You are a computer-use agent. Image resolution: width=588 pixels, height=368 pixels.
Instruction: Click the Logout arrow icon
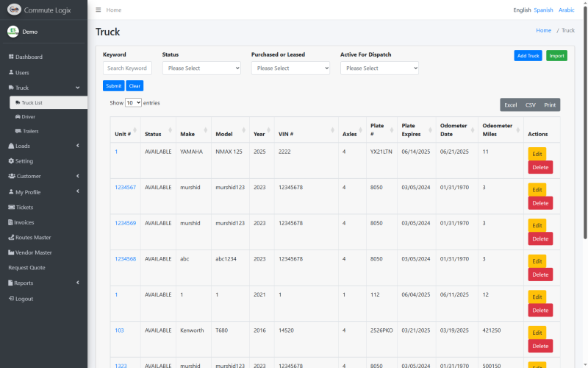pyautogui.click(x=11, y=298)
